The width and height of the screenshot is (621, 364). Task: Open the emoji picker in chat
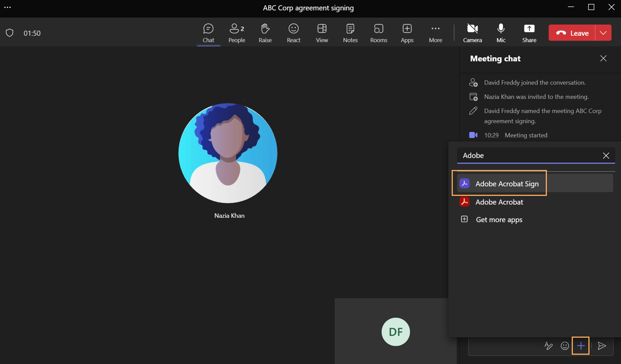(x=565, y=346)
